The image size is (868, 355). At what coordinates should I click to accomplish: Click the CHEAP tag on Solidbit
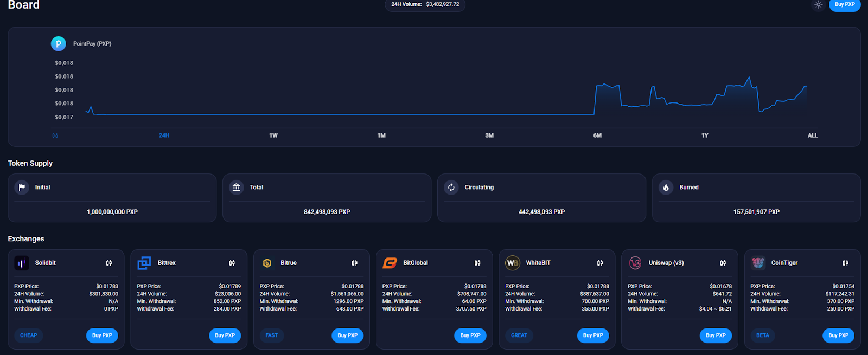coord(29,335)
